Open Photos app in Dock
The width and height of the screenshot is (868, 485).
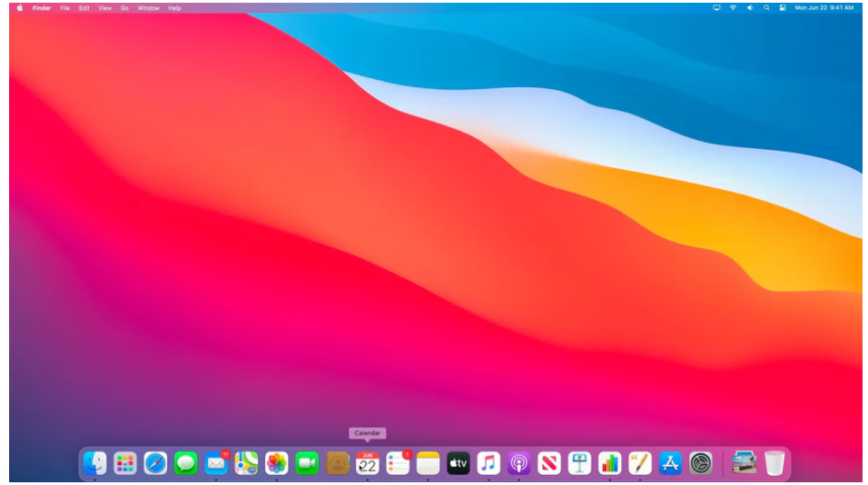pos(277,463)
